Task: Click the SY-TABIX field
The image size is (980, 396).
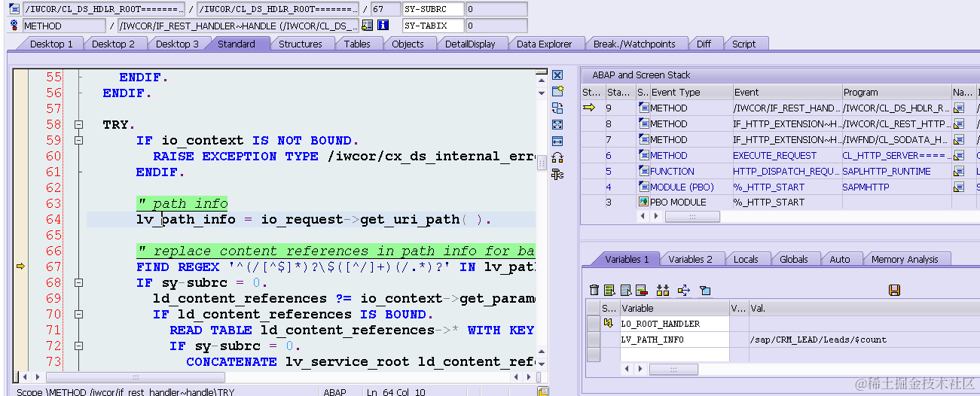Action: click(433, 26)
